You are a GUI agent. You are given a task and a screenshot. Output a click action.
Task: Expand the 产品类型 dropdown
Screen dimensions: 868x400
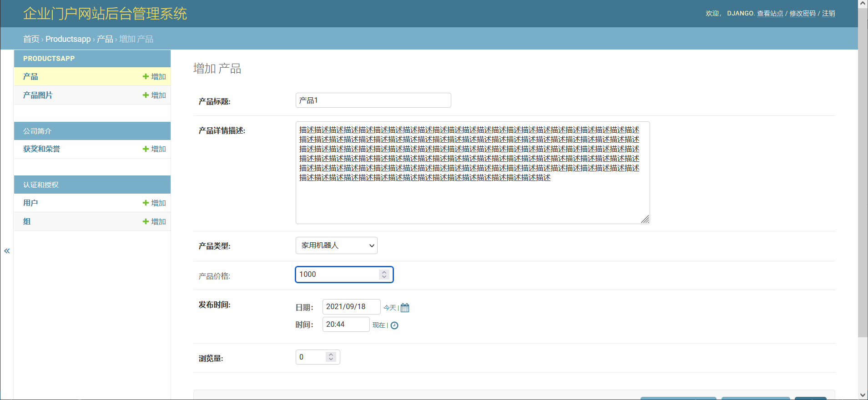[337, 245]
